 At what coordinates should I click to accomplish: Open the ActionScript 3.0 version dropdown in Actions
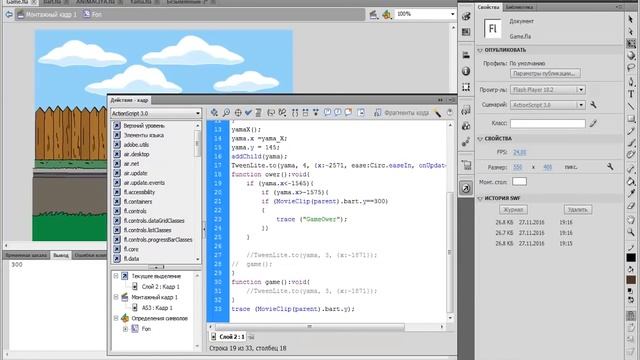coord(156,113)
